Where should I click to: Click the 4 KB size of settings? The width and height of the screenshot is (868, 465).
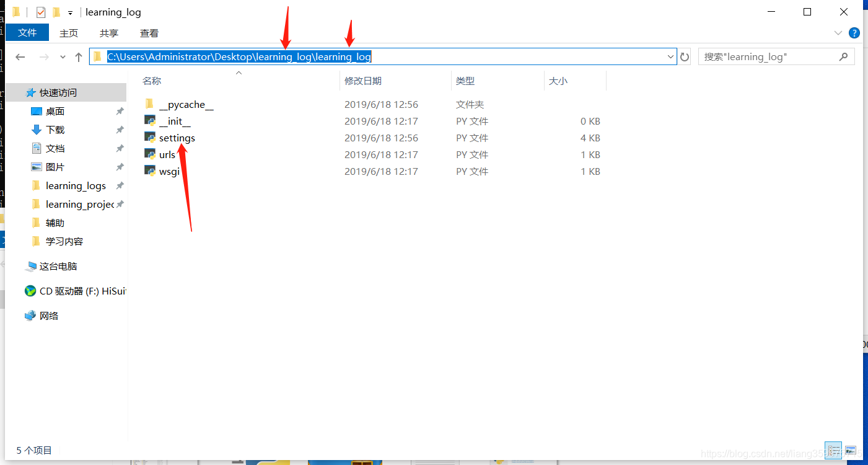pyautogui.click(x=590, y=138)
